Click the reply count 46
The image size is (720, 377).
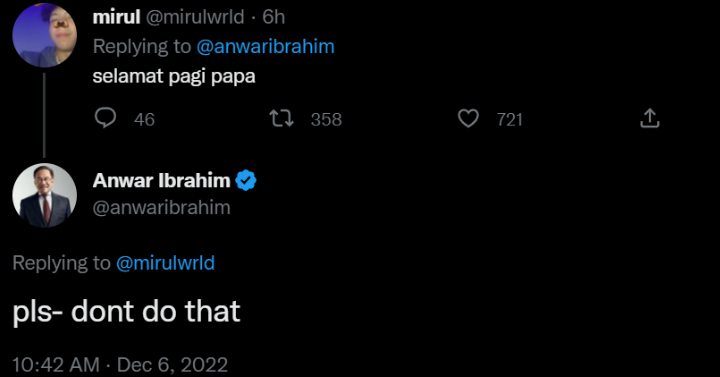pos(144,120)
